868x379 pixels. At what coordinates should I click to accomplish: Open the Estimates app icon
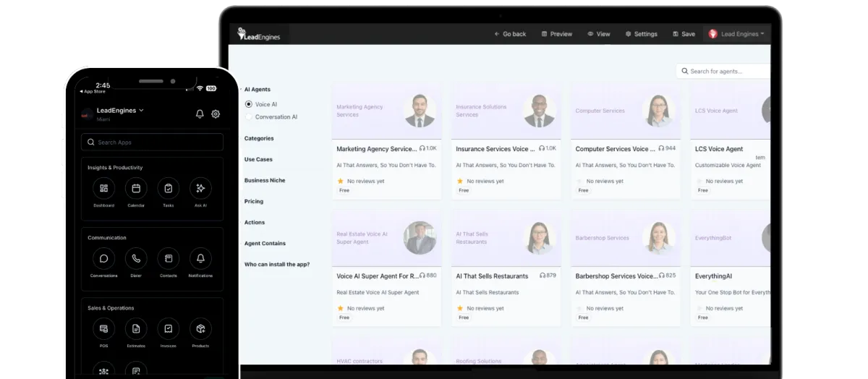point(136,328)
